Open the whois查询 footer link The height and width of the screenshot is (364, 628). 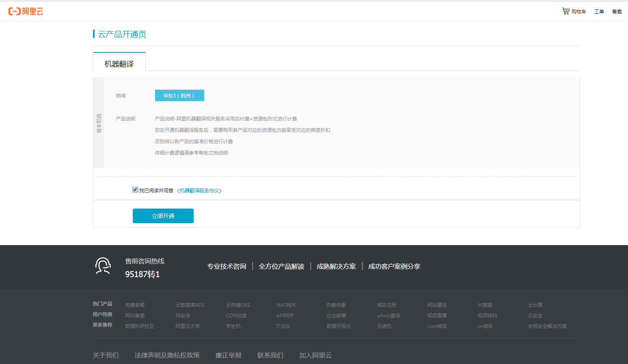pos(388,315)
